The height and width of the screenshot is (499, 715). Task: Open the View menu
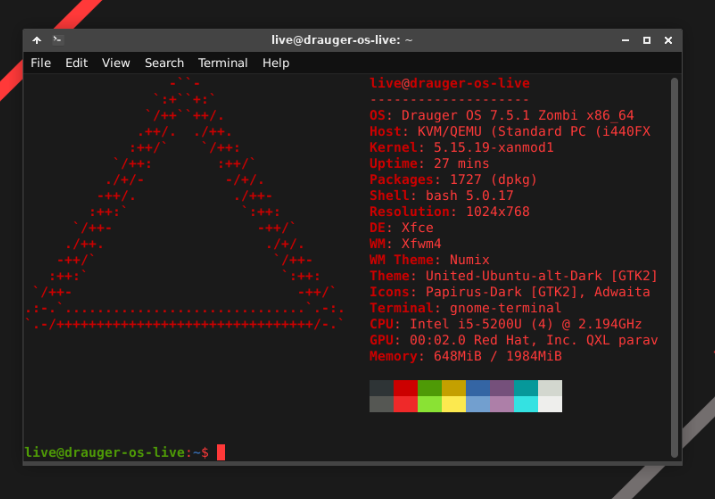click(x=116, y=63)
